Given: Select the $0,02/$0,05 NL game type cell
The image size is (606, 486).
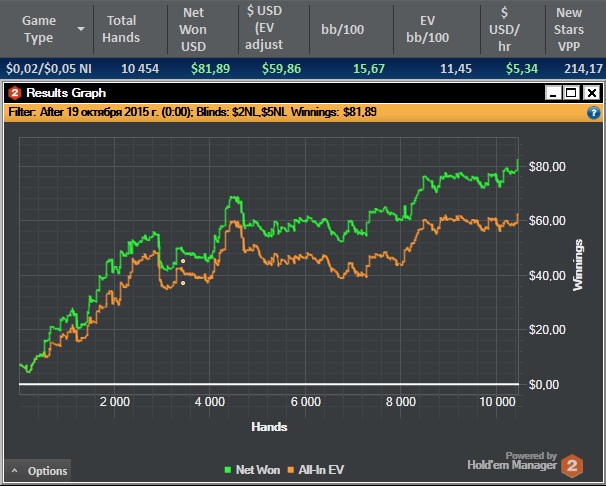Looking at the screenshot, I should point(49,69).
